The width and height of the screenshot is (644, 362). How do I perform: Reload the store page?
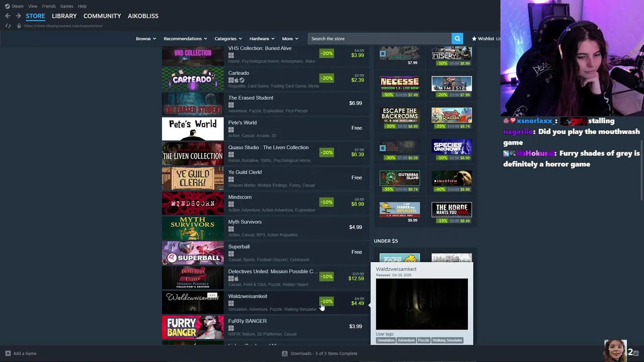(8, 26)
